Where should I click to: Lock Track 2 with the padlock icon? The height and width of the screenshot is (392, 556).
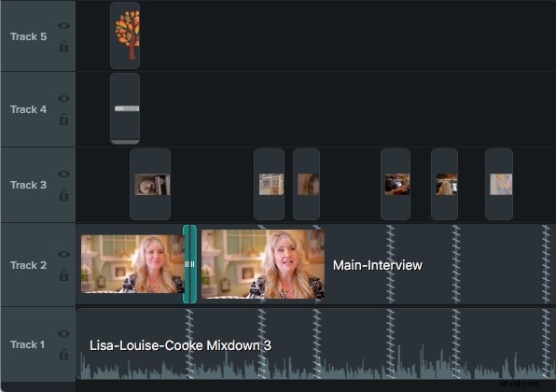63,275
